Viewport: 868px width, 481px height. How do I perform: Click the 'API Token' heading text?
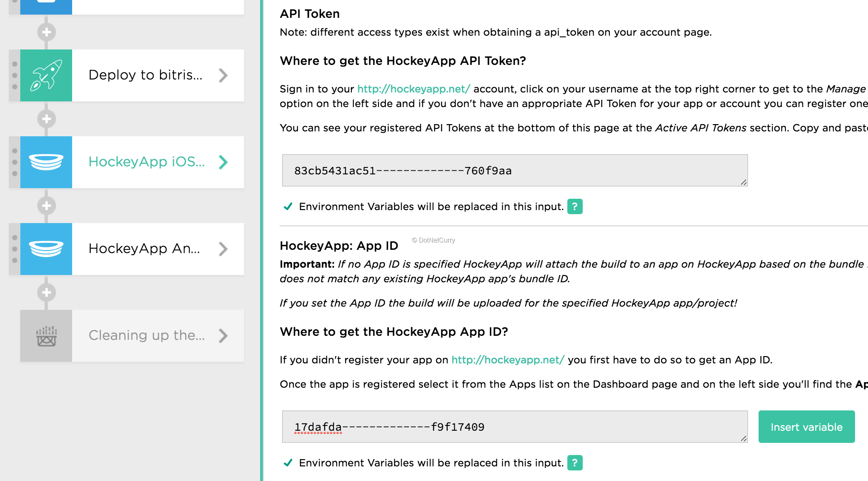coord(310,14)
